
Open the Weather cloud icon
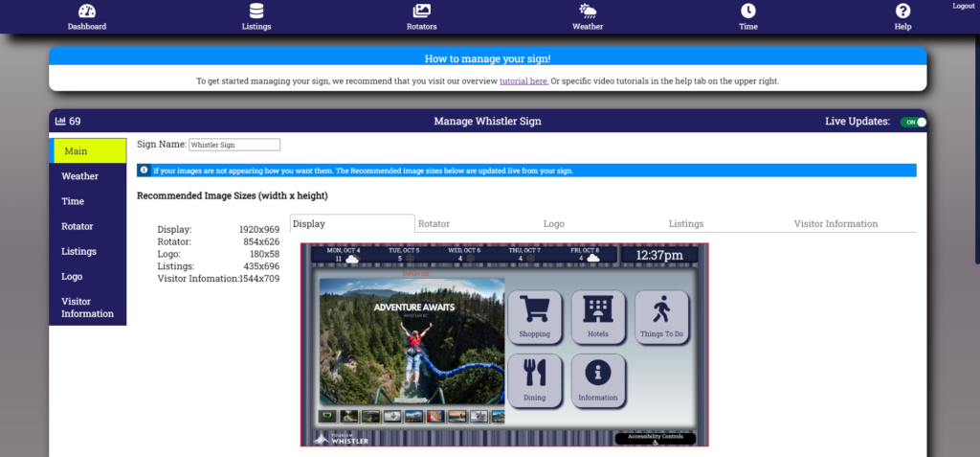588,11
